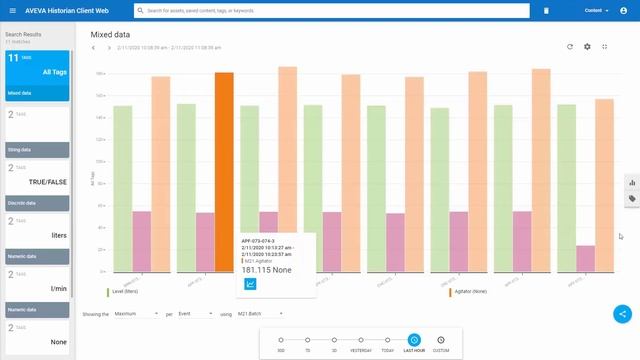Select the All Tags mixed data card

37,76
